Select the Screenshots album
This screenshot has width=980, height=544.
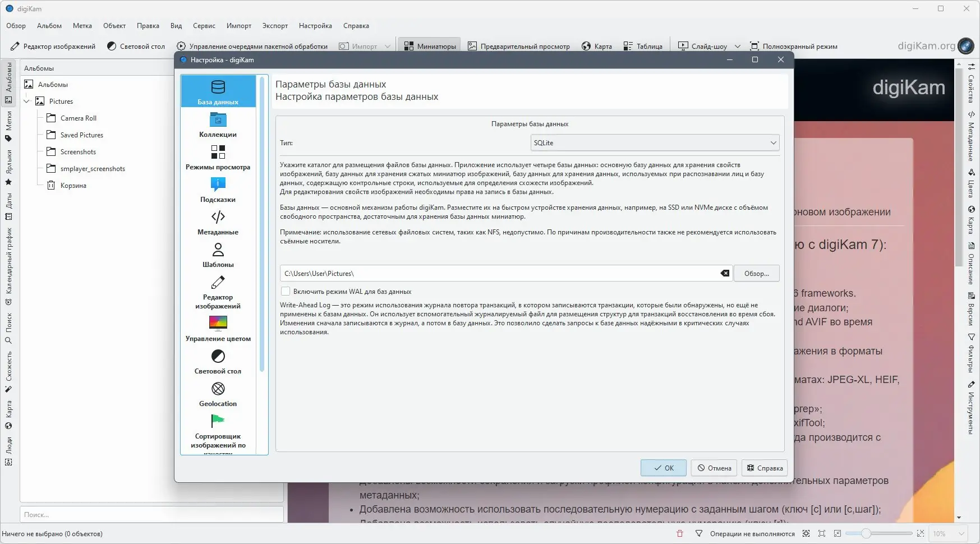[78, 152]
